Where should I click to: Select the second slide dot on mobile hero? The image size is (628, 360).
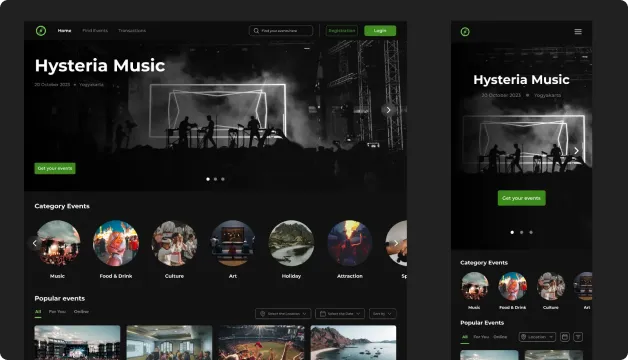[x=521, y=232]
